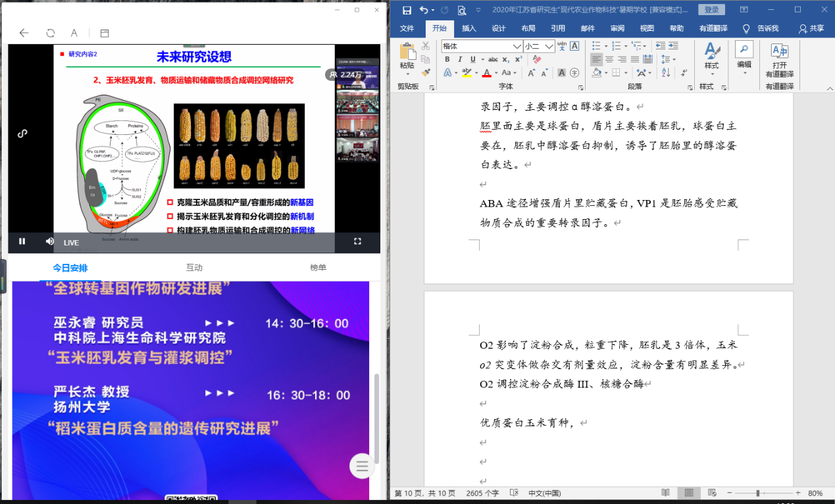Click the 共享 share button
The height and width of the screenshot is (504, 835).
pyautogui.click(x=811, y=28)
